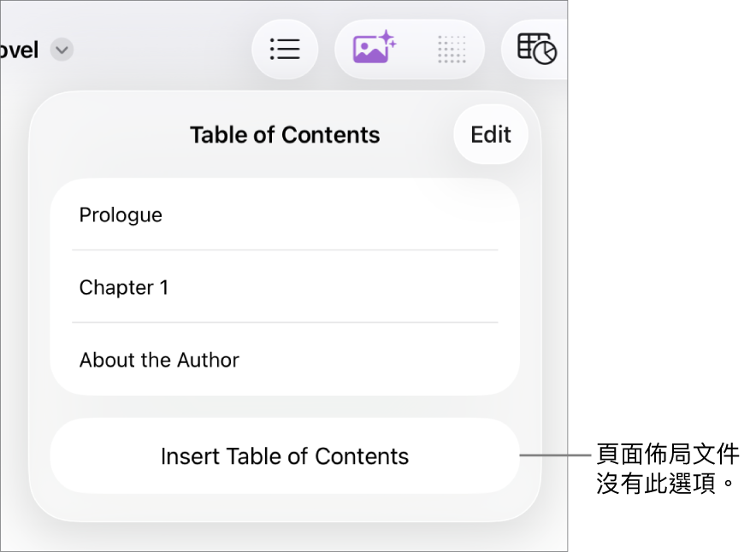Click empty space right of Prologue row

[x=385, y=215]
